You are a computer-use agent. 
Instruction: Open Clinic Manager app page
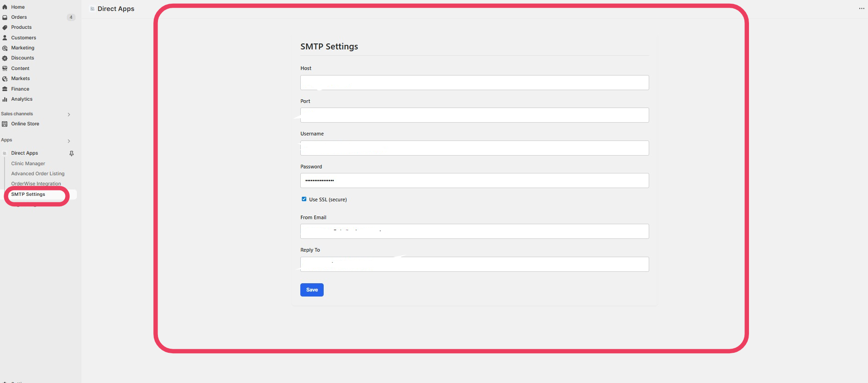28,164
